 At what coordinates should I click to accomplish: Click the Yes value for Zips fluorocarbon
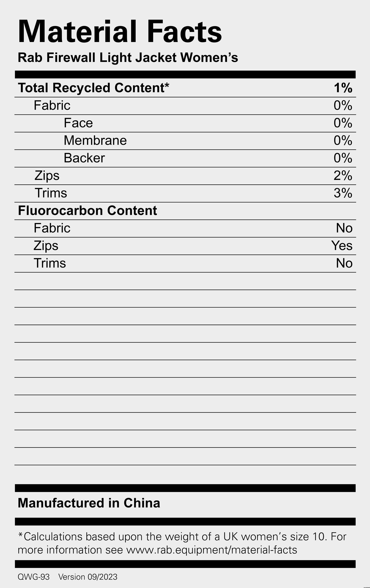[342, 246]
